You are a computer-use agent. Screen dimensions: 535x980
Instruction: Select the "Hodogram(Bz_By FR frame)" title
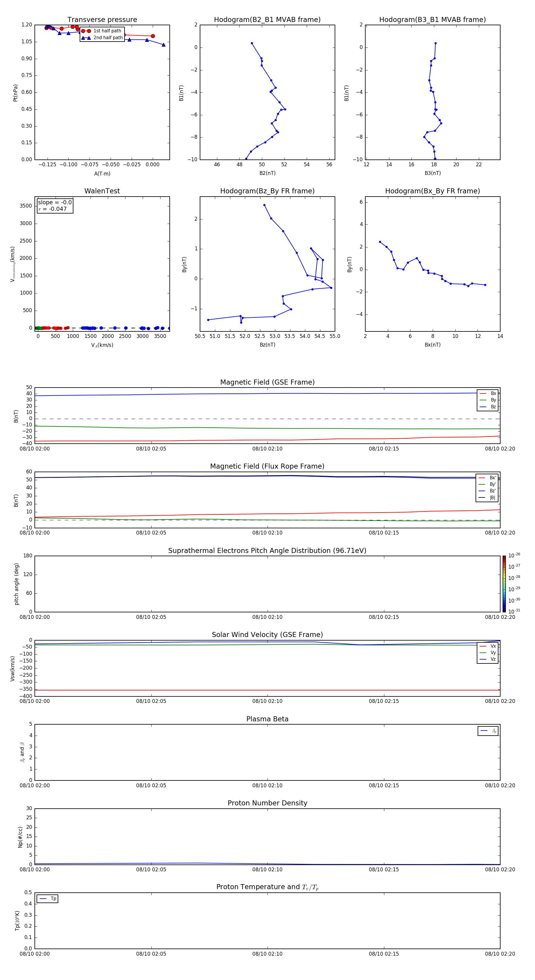[267, 191]
